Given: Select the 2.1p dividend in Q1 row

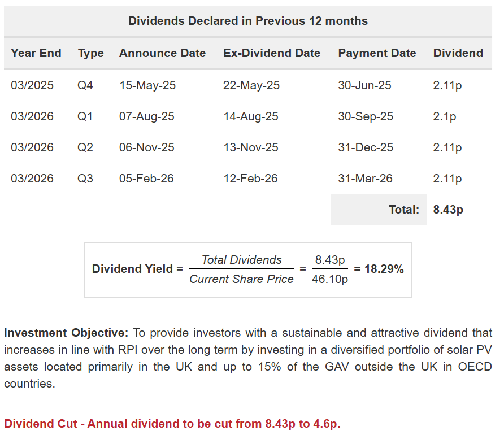Looking at the screenshot, I should [445, 116].
